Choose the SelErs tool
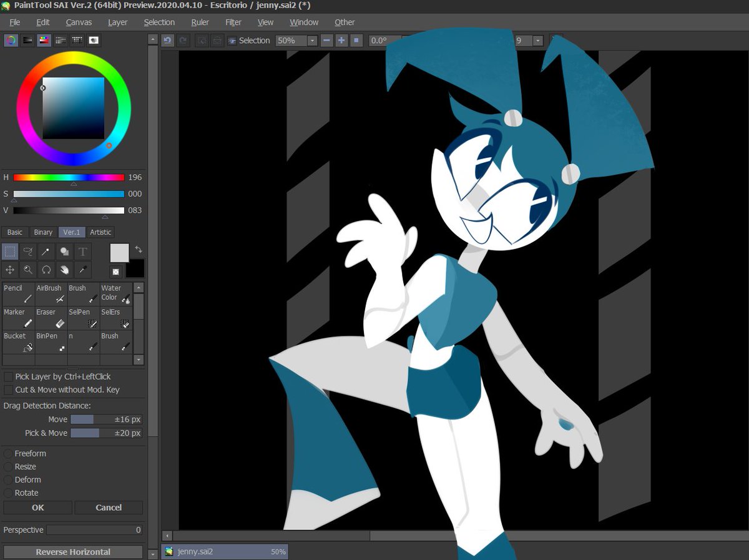The height and width of the screenshot is (560, 749). click(116, 318)
